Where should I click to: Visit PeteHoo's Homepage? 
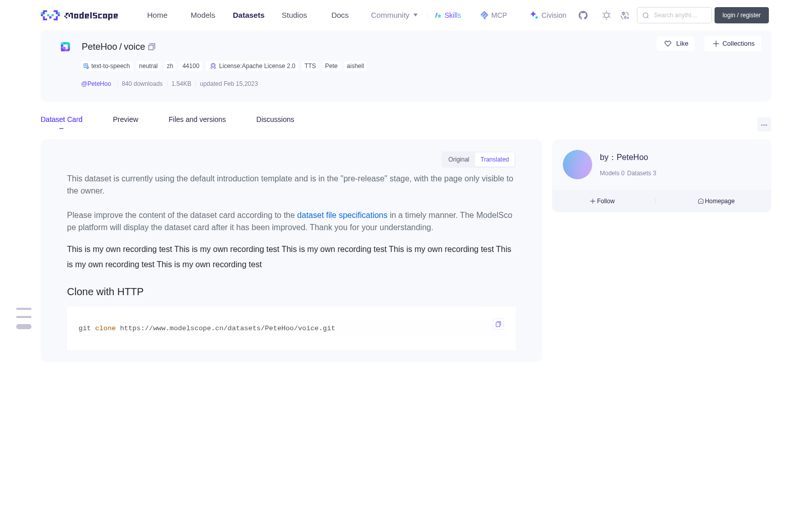coord(716,201)
